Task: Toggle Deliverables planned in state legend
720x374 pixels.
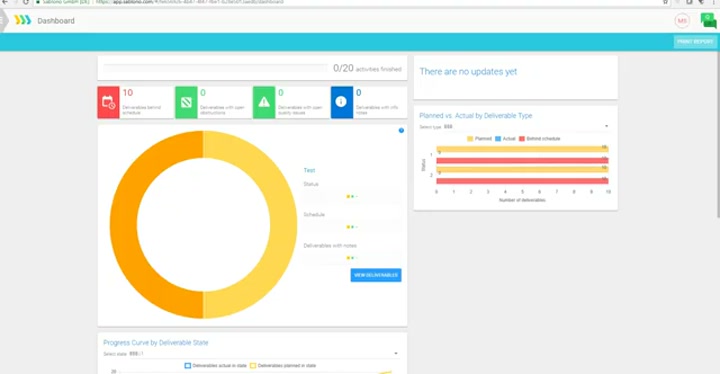Action: 283,366
